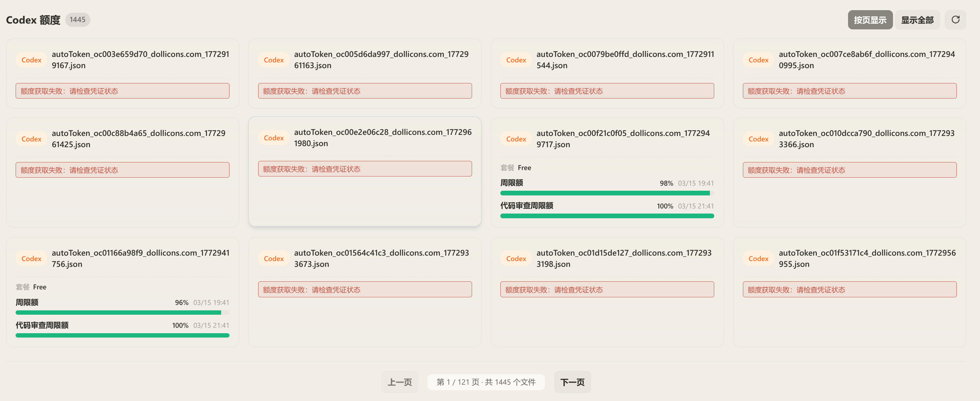Click 周限额 98% progress bar on the oc00f21c0f05 card

point(607,193)
